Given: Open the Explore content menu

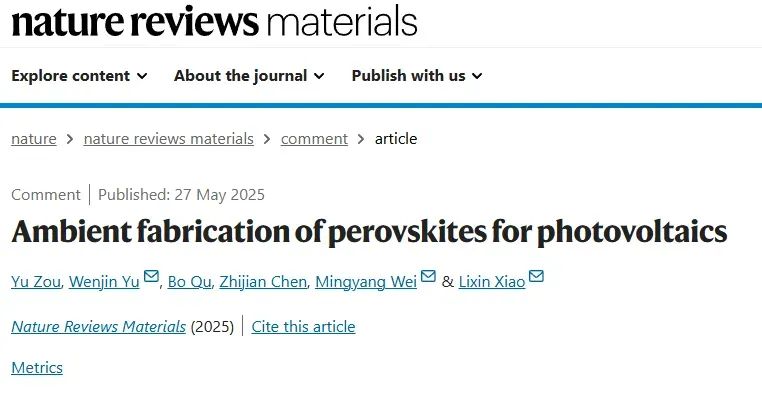Looking at the screenshot, I should [79, 76].
